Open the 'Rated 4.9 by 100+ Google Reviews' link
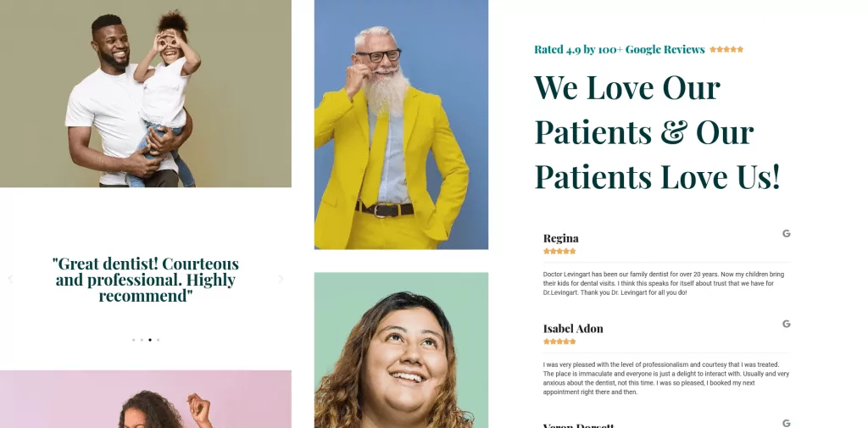This screenshot has height=428, width=868. pos(619,49)
